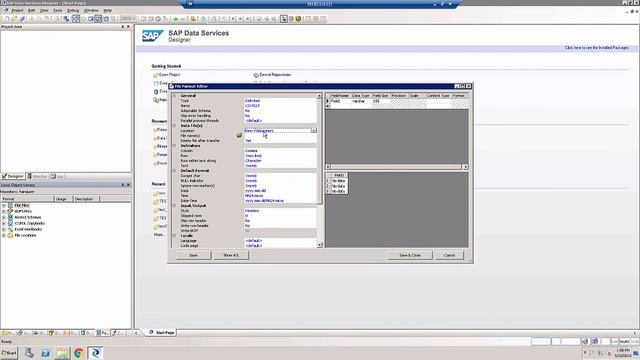640x360 pixels.
Task: Sort by the Format column header
Action: click(x=27, y=199)
